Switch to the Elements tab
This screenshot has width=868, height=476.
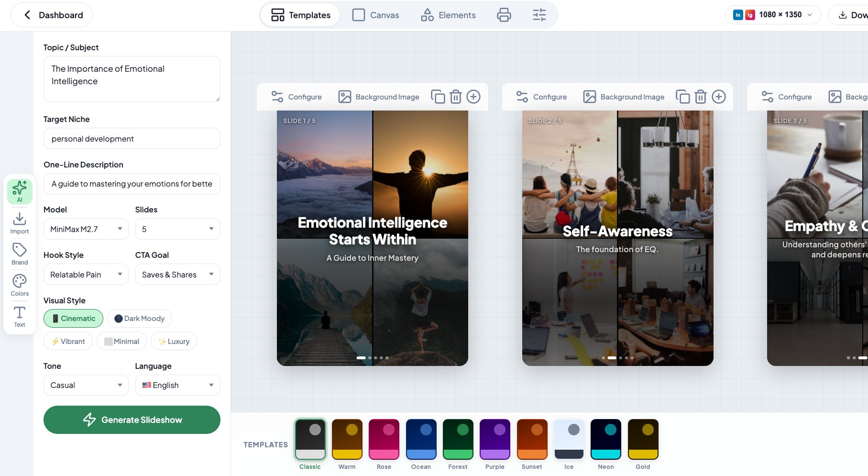(x=448, y=15)
